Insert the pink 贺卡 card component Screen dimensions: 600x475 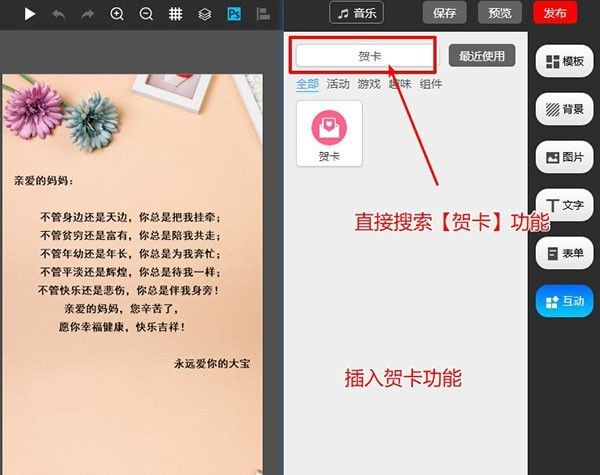[x=329, y=134]
